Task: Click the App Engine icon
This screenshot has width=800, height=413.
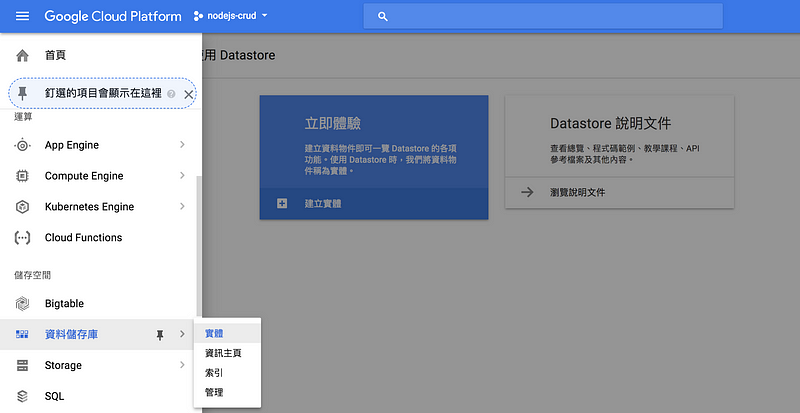Action: point(22,145)
